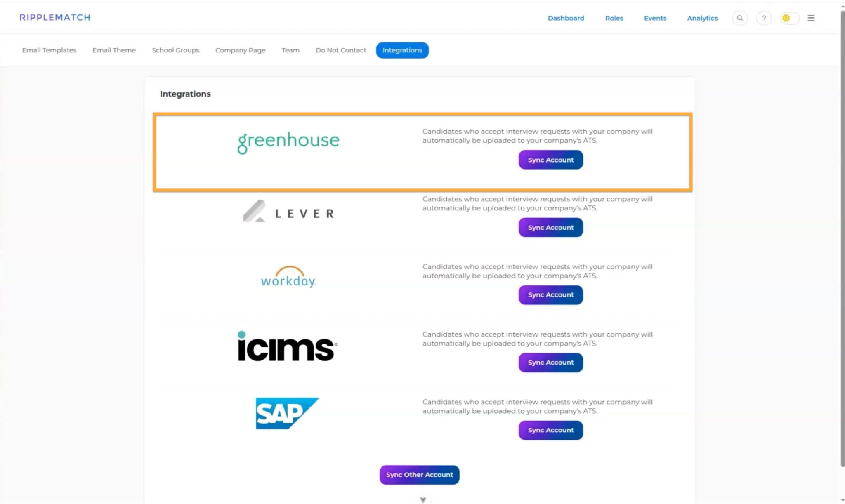Open the hamburger menu icon
The width and height of the screenshot is (845, 504).
811,18
